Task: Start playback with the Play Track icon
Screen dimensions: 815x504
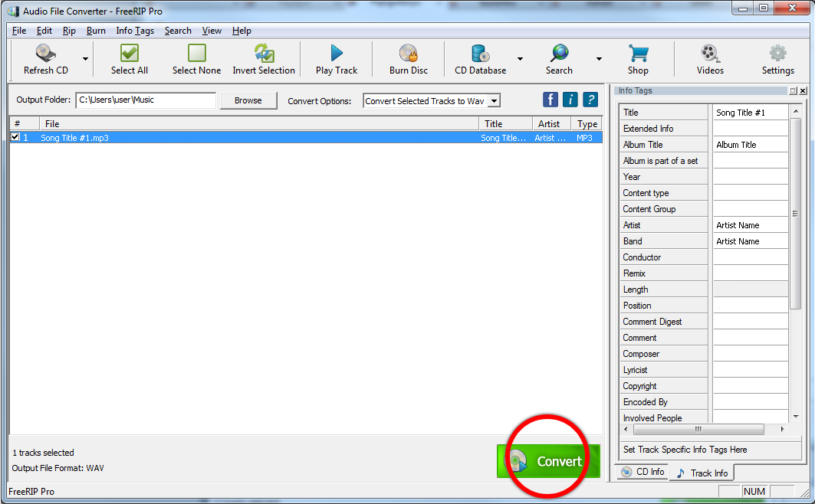Action: (337, 53)
